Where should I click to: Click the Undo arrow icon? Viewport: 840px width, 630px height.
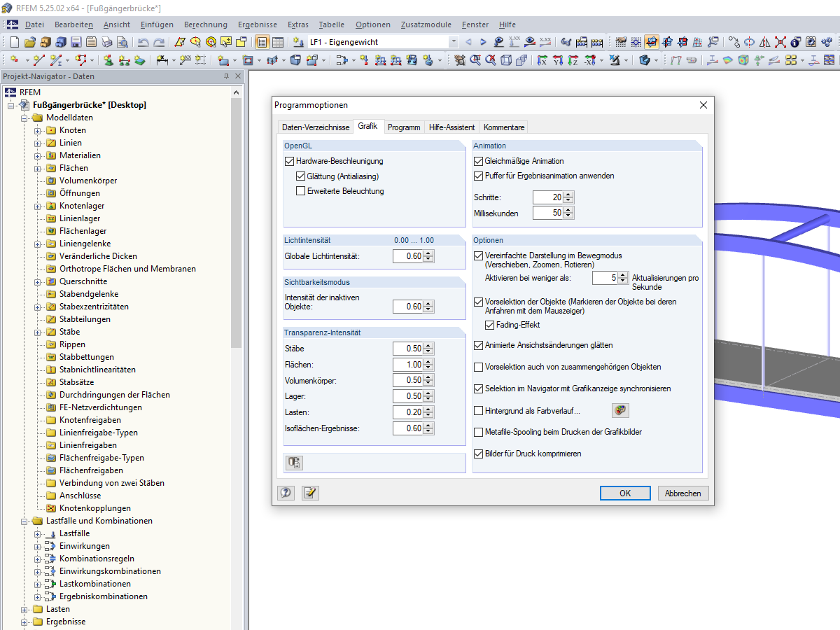pos(143,42)
